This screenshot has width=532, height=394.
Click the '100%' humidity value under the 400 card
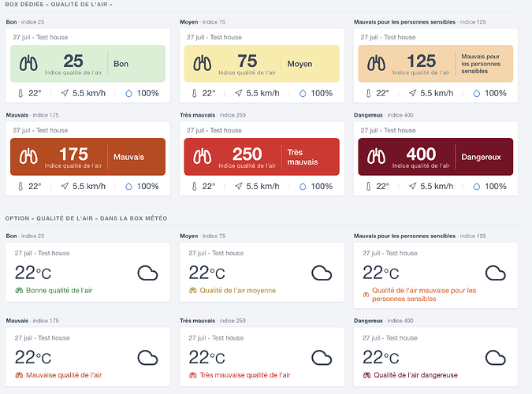[496, 186]
